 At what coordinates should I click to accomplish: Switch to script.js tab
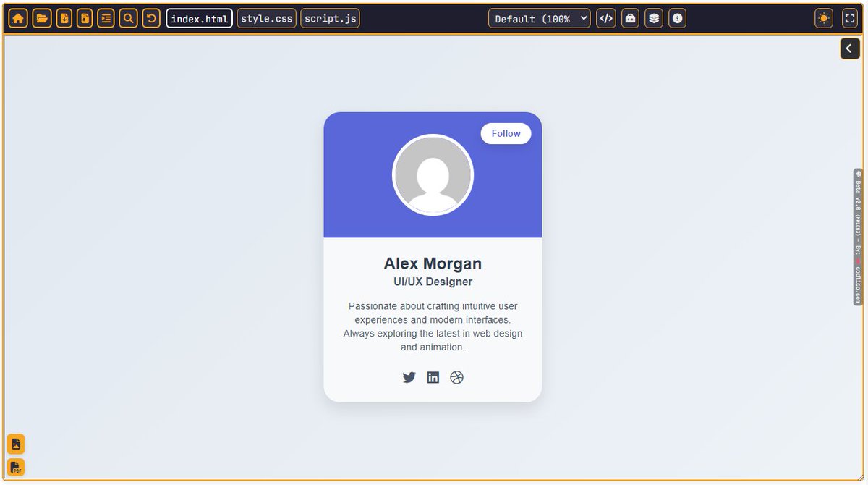pyautogui.click(x=330, y=18)
